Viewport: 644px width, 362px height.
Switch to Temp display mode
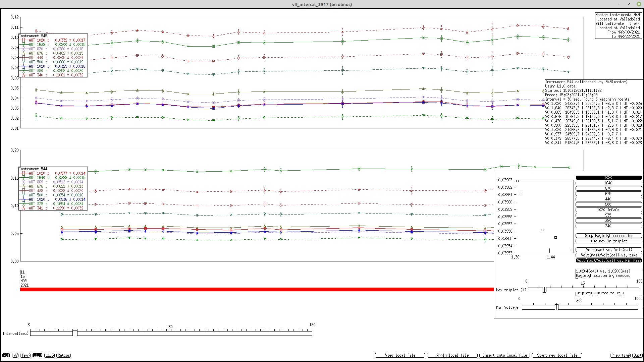(25, 355)
